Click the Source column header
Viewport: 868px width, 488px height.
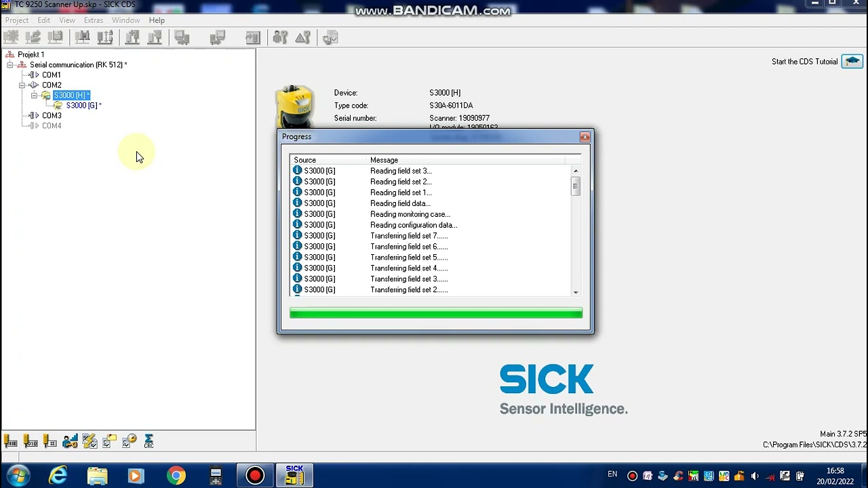pos(328,160)
